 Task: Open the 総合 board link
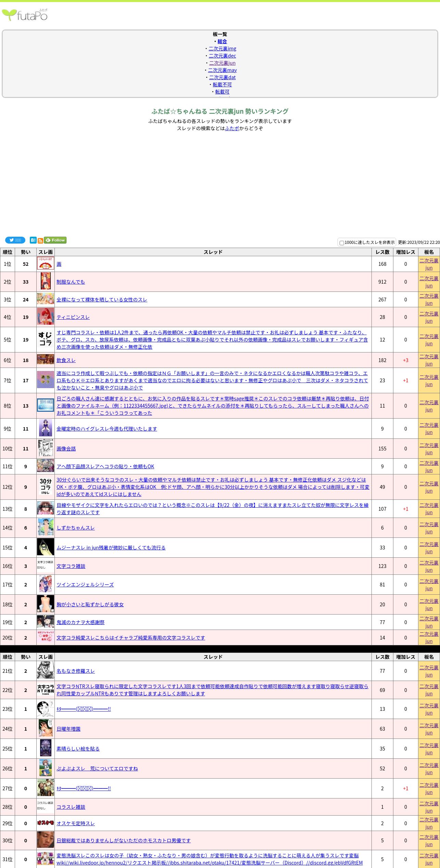point(222,41)
